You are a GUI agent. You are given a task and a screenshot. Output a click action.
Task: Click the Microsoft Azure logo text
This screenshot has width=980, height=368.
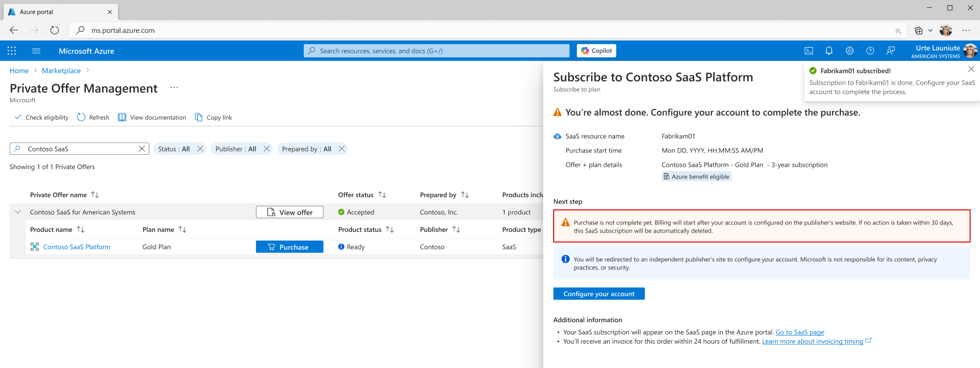point(86,51)
